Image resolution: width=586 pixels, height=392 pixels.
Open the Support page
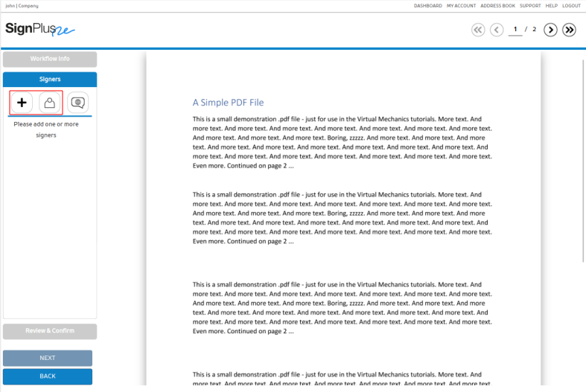click(x=530, y=6)
